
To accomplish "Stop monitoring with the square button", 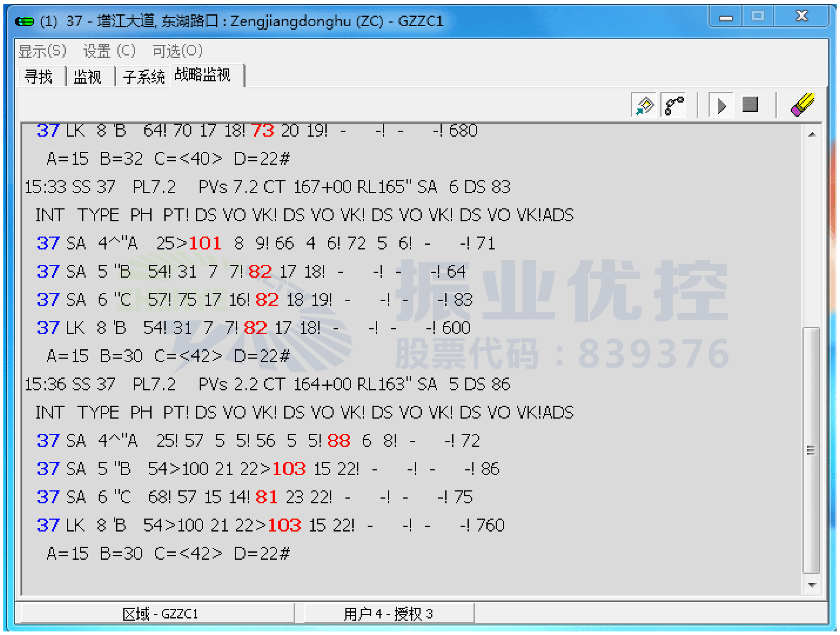I will tap(750, 104).
